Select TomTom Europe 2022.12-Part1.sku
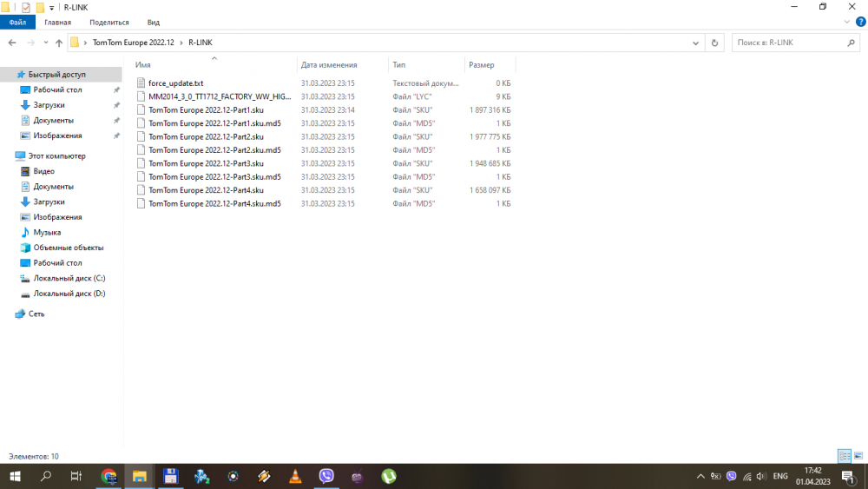The width and height of the screenshot is (868, 489). (206, 109)
